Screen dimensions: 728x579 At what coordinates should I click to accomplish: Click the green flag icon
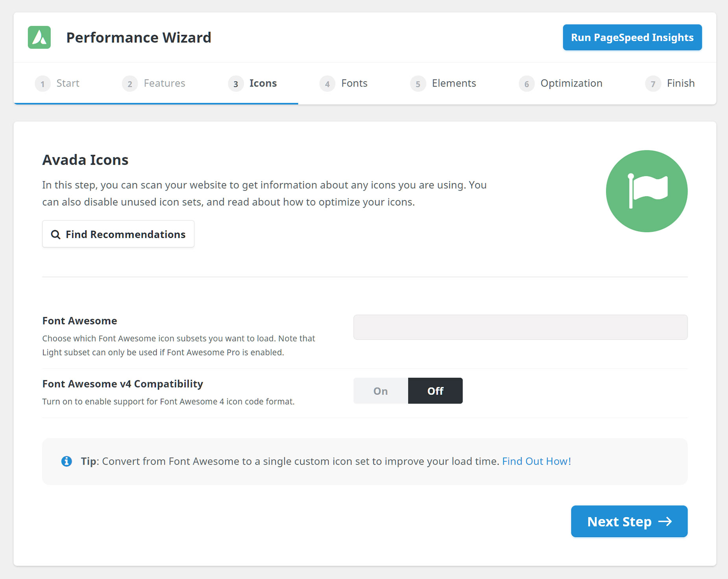tap(647, 191)
